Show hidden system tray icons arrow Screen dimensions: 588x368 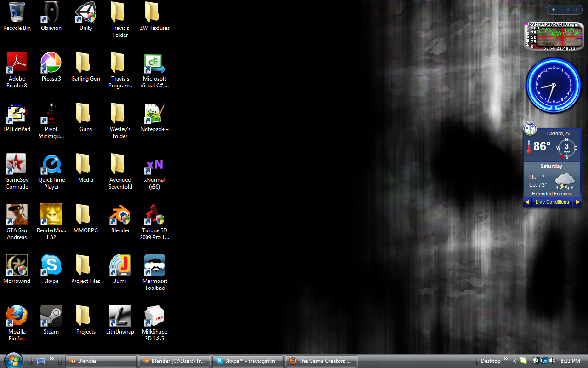(515, 361)
